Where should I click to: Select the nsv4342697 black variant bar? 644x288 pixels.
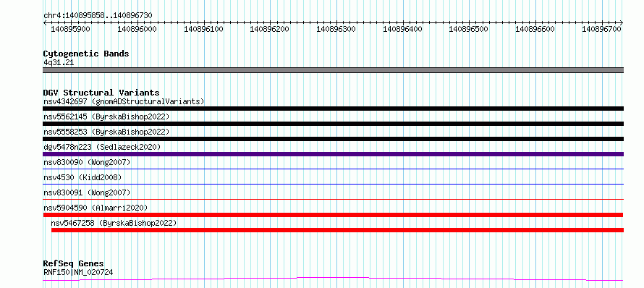[x=333, y=109]
